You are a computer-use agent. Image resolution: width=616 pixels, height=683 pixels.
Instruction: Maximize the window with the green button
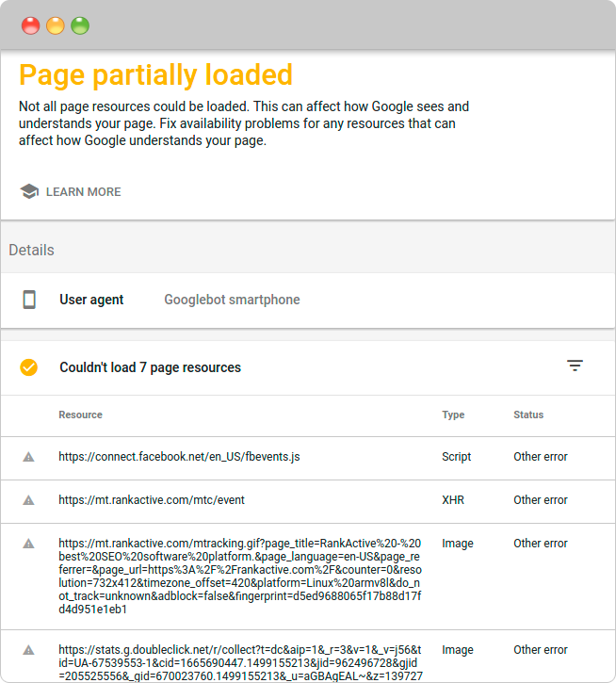pos(80,25)
